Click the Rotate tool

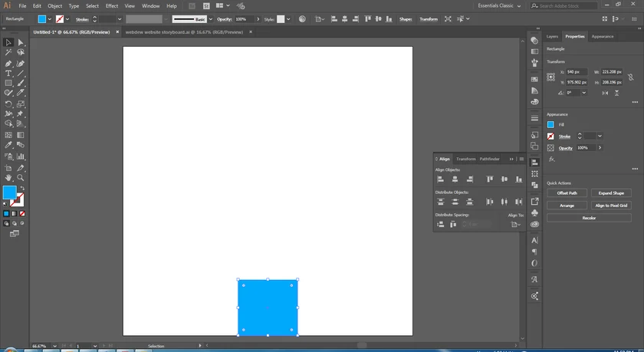tap(8, 103)
